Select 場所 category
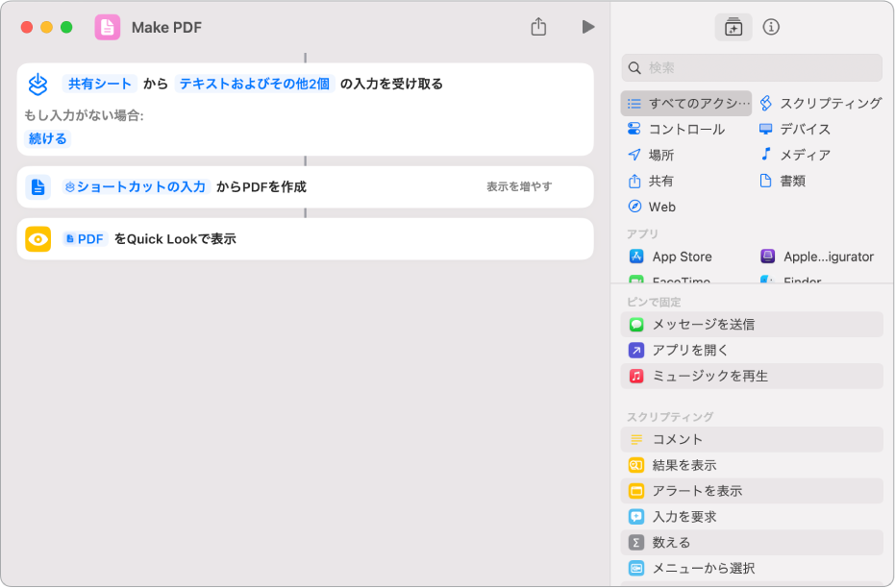This screenshot has width=895, height=588. 651,155
